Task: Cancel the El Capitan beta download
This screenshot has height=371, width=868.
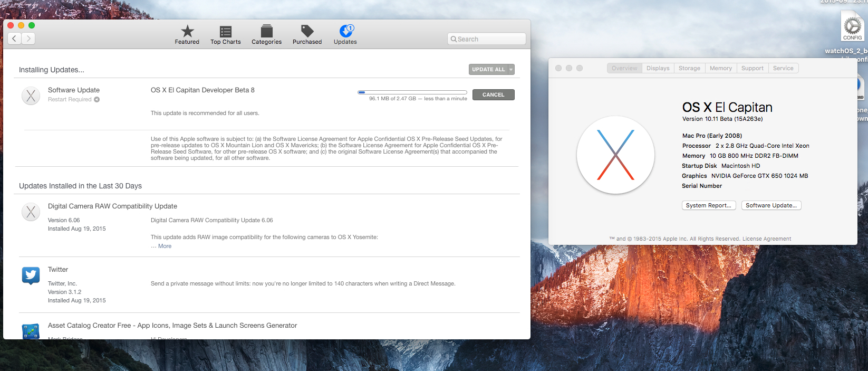Action: pos(493,94)
